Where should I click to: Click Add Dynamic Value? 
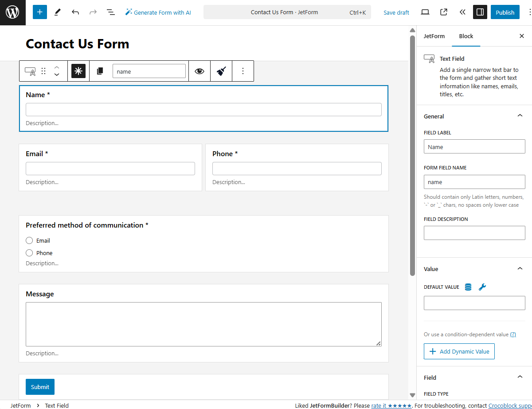coord(459,351)
